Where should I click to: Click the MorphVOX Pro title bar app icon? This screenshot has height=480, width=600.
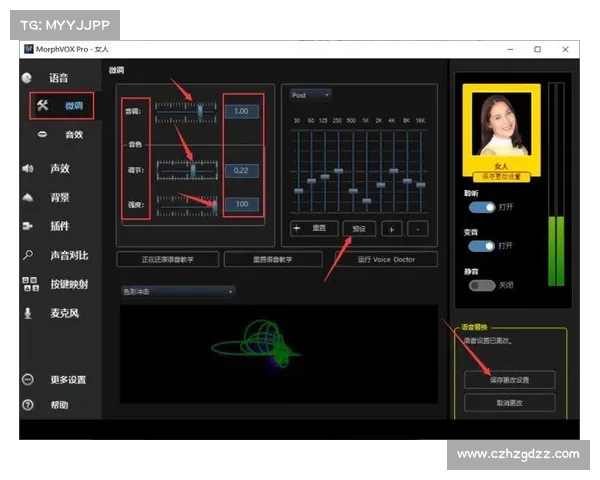[29, 49]
